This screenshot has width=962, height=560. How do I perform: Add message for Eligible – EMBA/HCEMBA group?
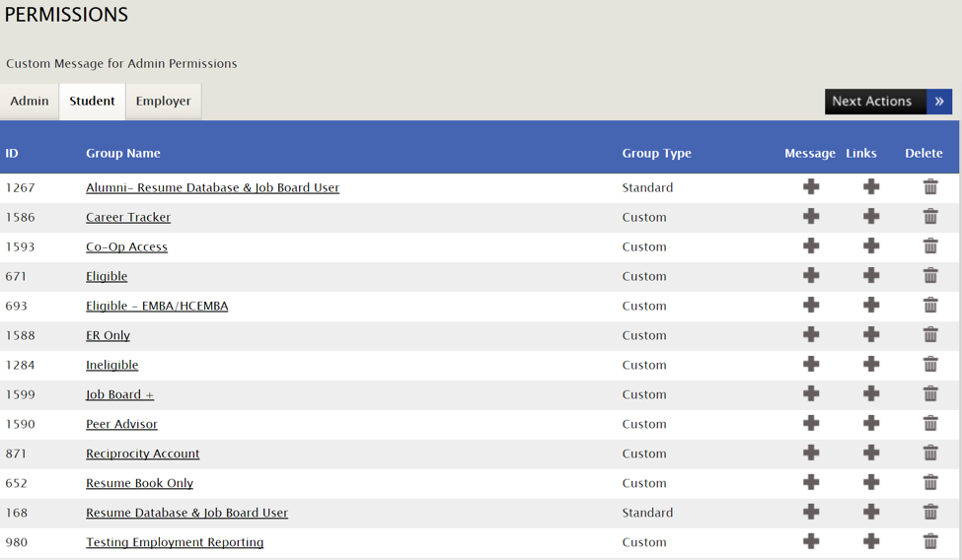pyautogui.click(x=811, y=305)
